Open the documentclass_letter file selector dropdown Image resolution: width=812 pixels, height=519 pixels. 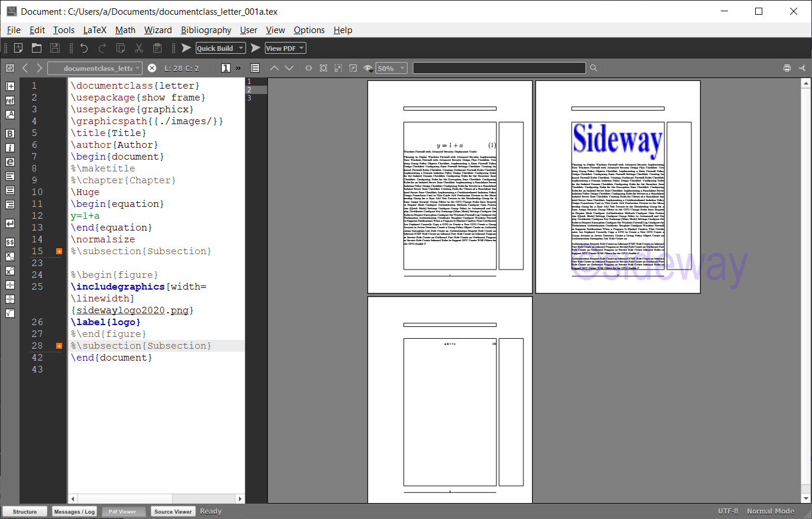point(95,68)
